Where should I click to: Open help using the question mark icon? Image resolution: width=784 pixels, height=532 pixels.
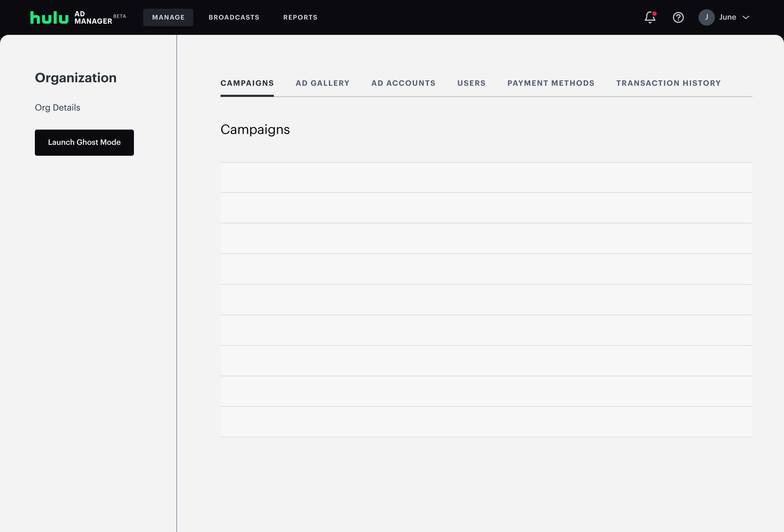[x=678, y=17]
